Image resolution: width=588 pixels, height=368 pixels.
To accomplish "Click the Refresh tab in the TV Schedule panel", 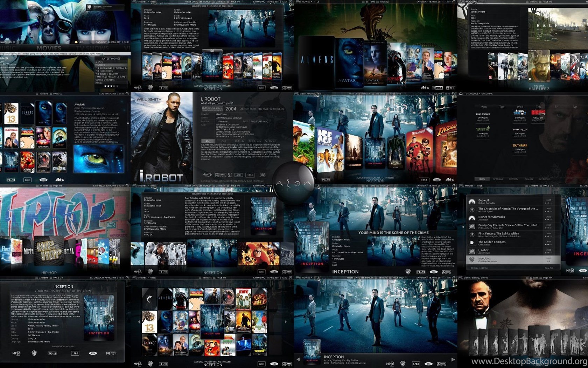I will point(513,179).
